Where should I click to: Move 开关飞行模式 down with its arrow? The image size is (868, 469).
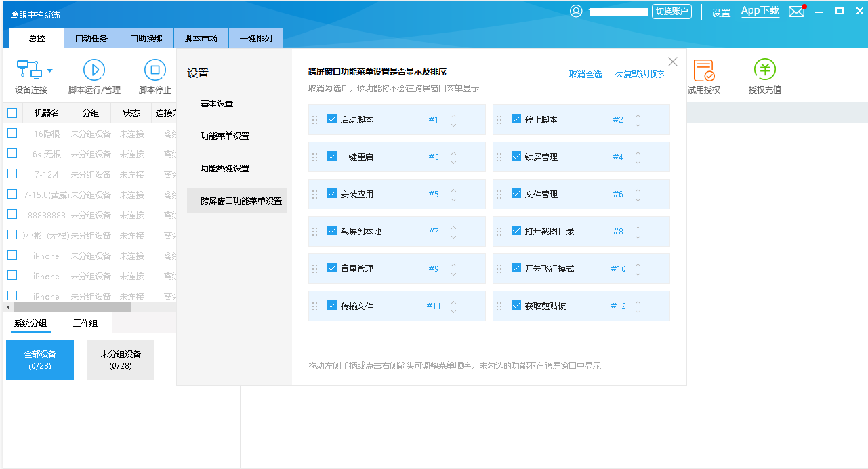(x=638, y=274)
